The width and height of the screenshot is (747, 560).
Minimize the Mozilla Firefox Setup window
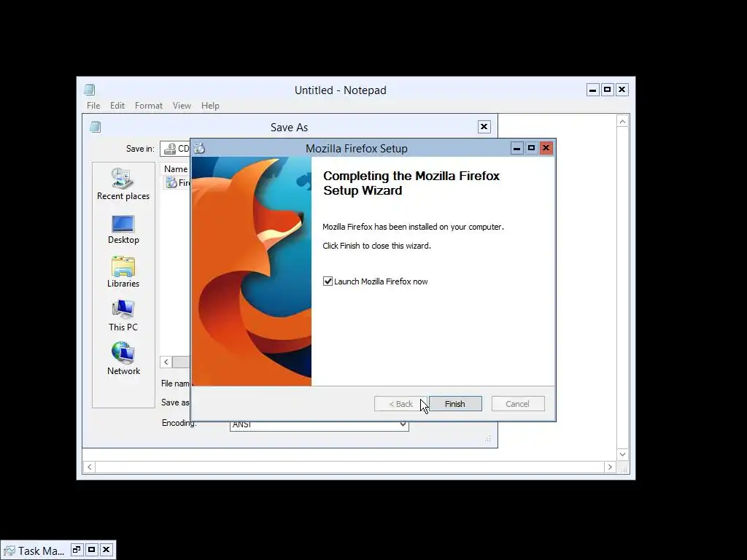click(517, 148)
